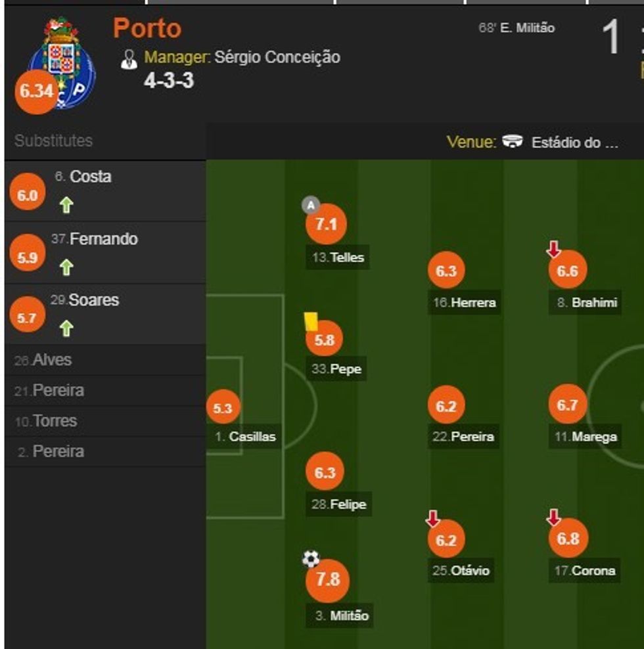Click the manager silhouette icon

tap(129, 59)
